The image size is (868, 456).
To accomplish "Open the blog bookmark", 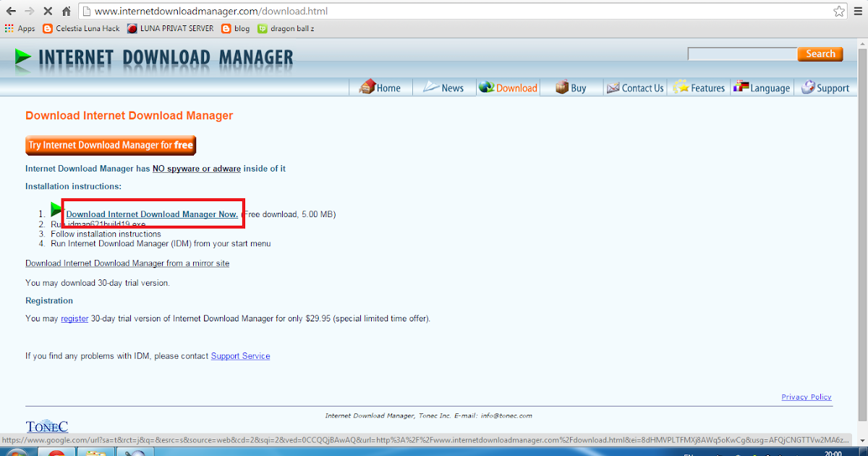I will point(236,29).
